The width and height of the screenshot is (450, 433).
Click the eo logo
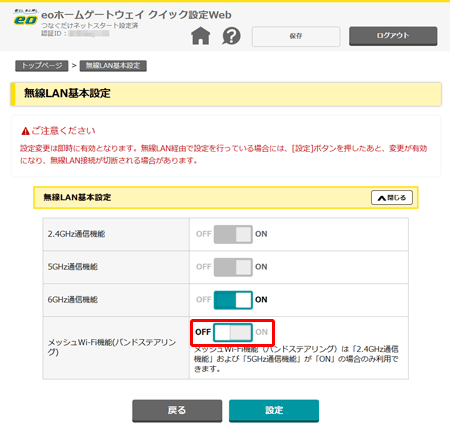pos(25,18)
